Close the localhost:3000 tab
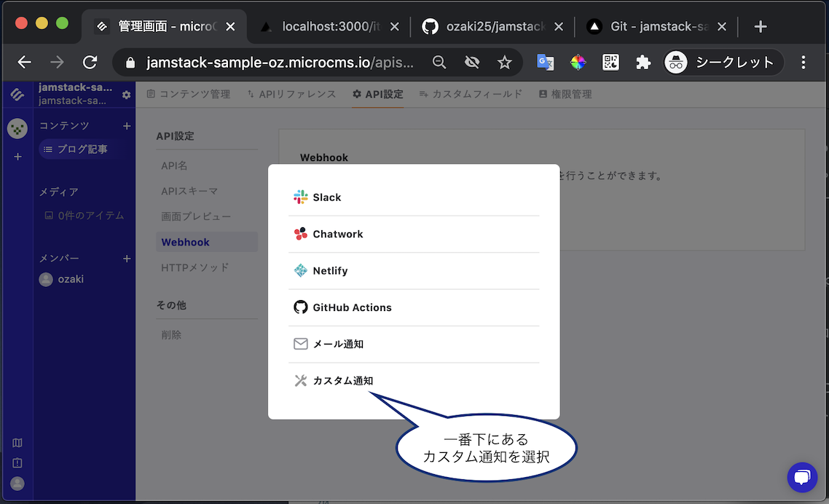The image size is (829, 504). tap(394, 26)
